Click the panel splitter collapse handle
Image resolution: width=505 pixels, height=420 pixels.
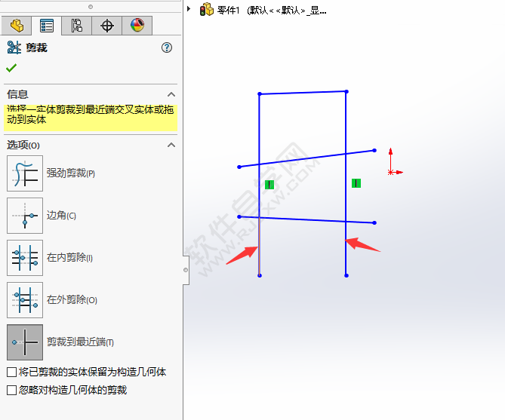[x=186, y=270]
